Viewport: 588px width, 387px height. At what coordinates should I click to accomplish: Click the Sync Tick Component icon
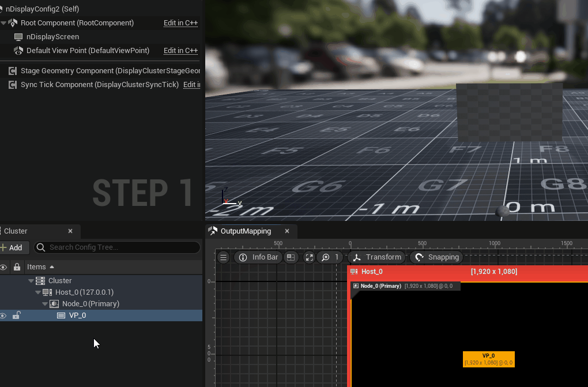click(12, 85)
